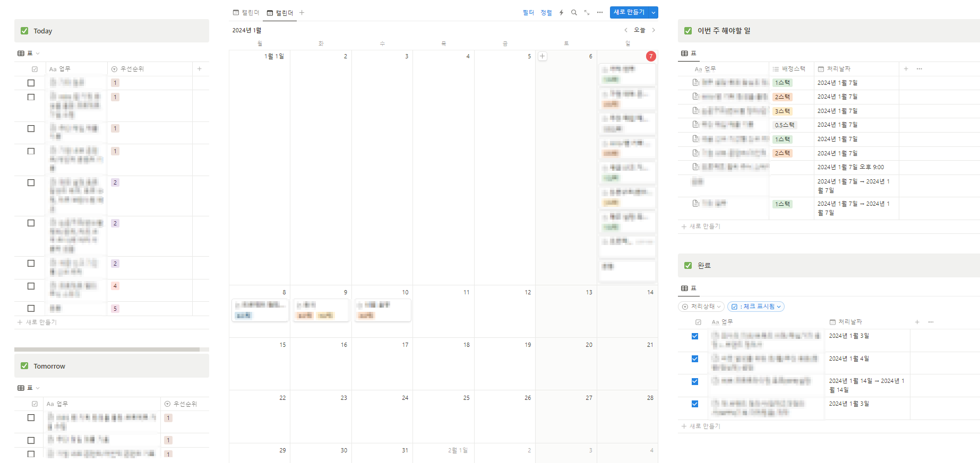The image size is (980, 463).
Task: Open the 표 view dropdown under Today
Action: coord(29,53)
